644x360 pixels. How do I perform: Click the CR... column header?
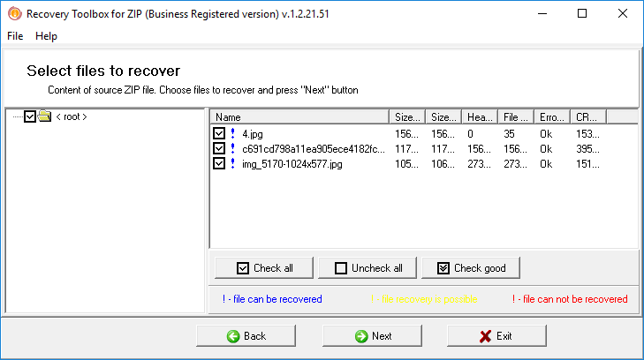pyautogui.click(x=588, y=116)
